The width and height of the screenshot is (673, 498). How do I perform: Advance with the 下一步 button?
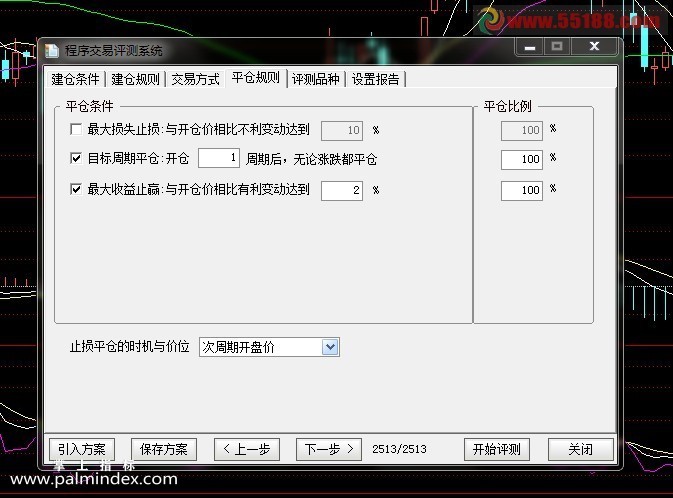(329, 449)
